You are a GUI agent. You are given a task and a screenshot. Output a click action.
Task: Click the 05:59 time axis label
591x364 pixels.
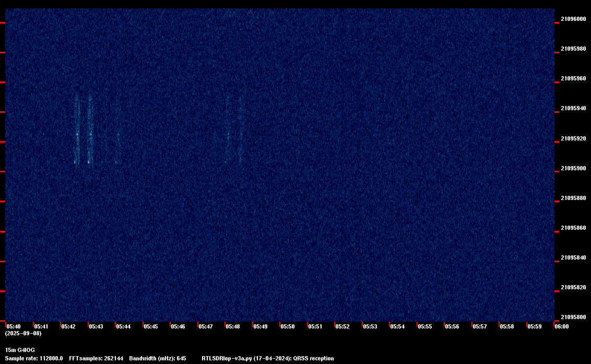535,326
